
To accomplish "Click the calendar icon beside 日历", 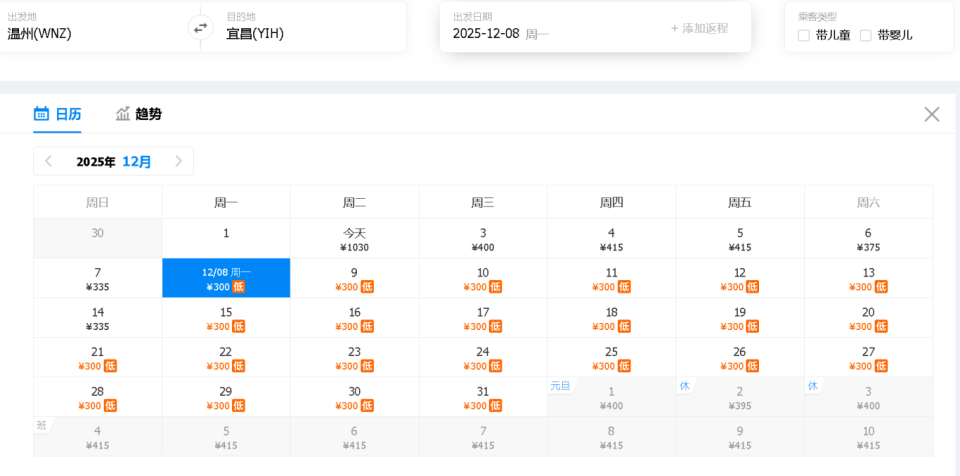I will click(x=42, y=113).
